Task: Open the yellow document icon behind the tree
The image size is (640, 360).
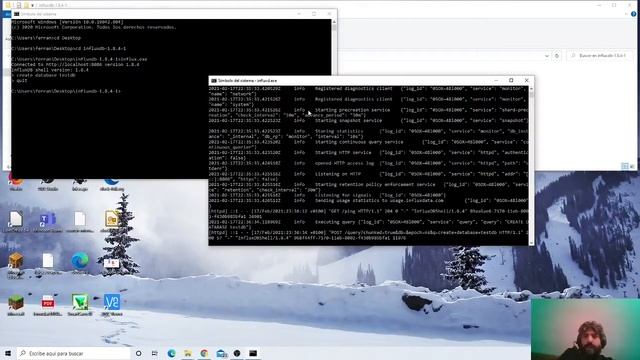Action: (x=111, y=220)
